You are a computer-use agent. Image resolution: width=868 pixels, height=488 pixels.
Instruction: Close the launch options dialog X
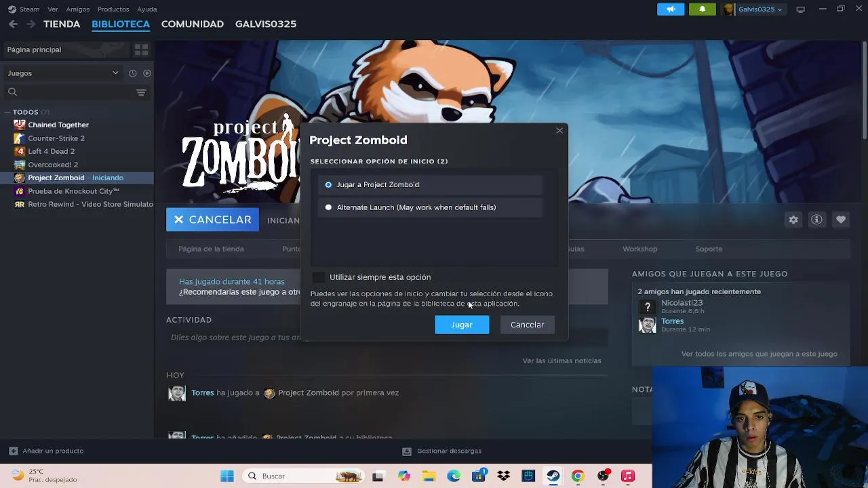click(x=559, y=130)
